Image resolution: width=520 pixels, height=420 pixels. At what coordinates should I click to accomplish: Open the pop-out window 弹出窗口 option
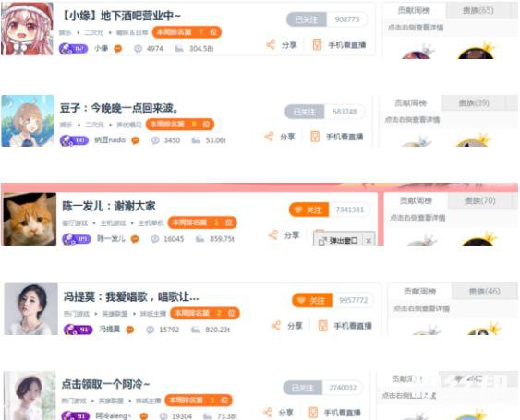coord(338,241)
